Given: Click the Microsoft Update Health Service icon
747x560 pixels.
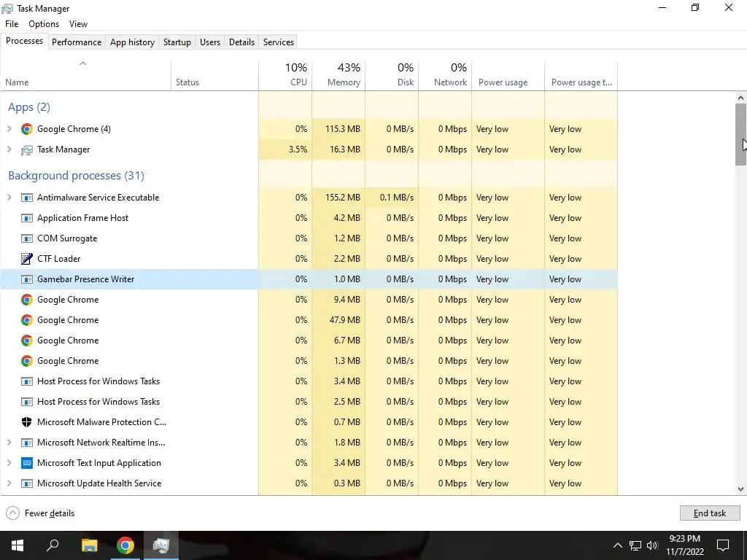Looking at the screenshot, I should point(27,483).
